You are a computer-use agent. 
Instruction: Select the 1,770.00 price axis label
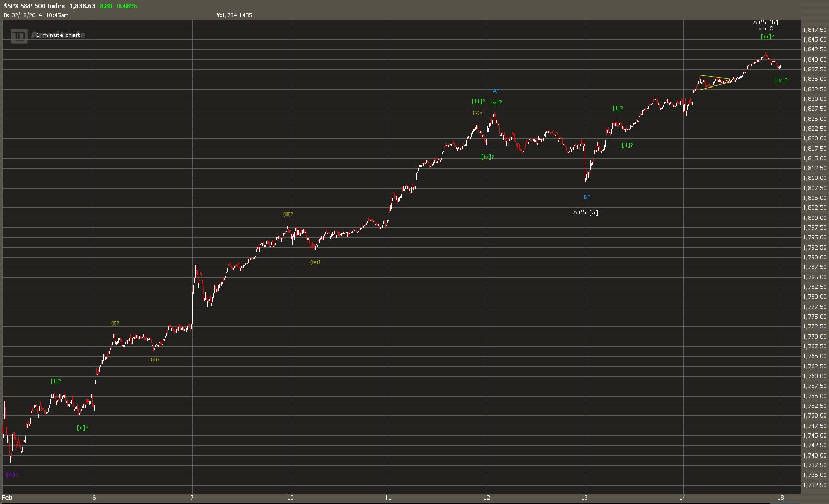click(x=815, y=337)
